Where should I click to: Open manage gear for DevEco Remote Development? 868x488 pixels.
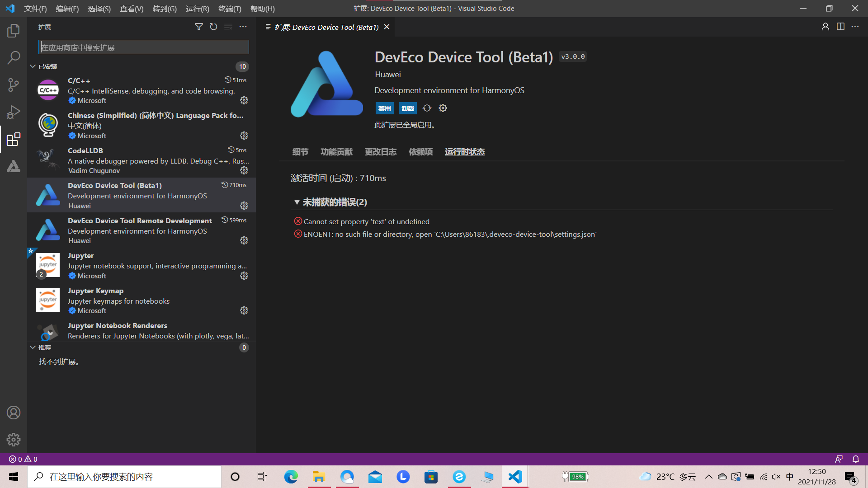[x=244, y=240]
